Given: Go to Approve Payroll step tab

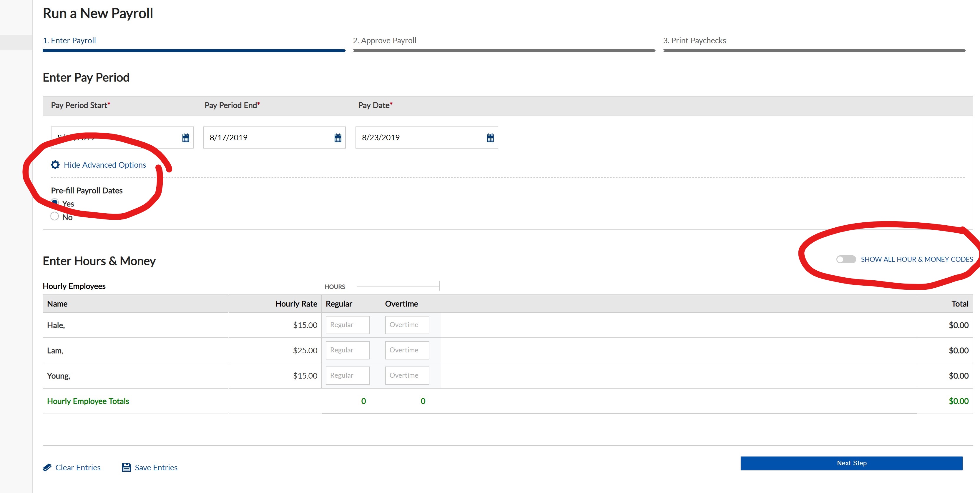Looking at the screenshot, I should 384,40.
